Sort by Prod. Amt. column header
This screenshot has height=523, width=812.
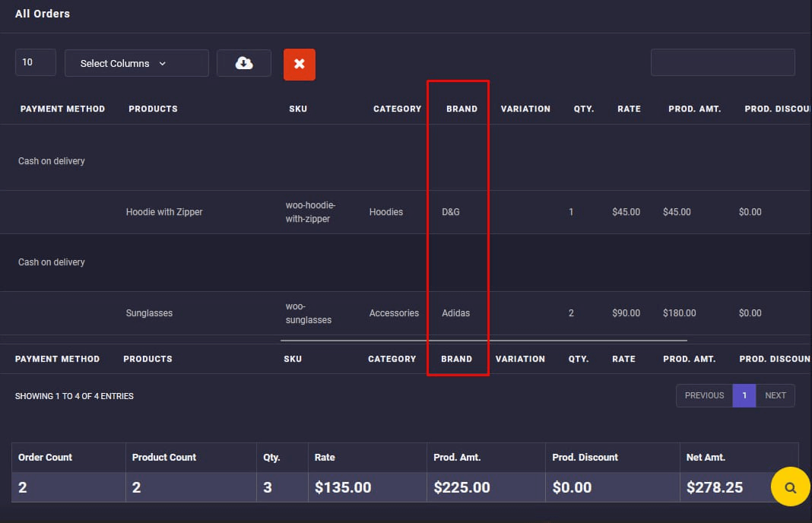(x=694, y=109)
